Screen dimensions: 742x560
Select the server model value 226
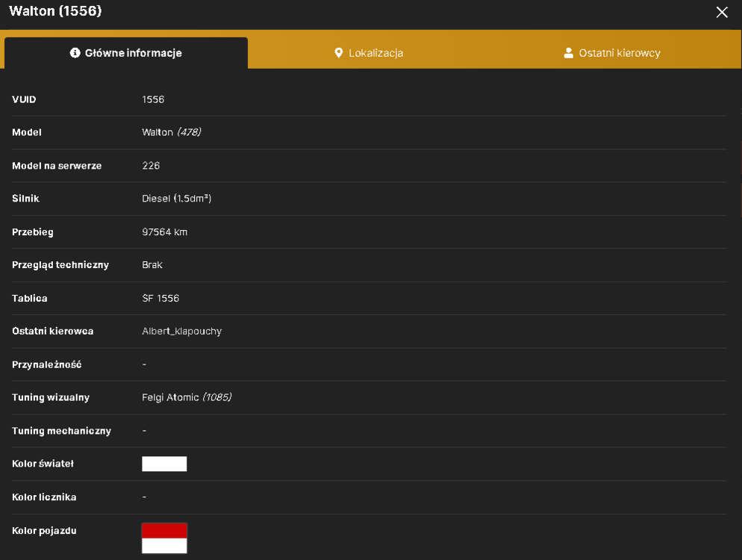(x=151, y=166)
